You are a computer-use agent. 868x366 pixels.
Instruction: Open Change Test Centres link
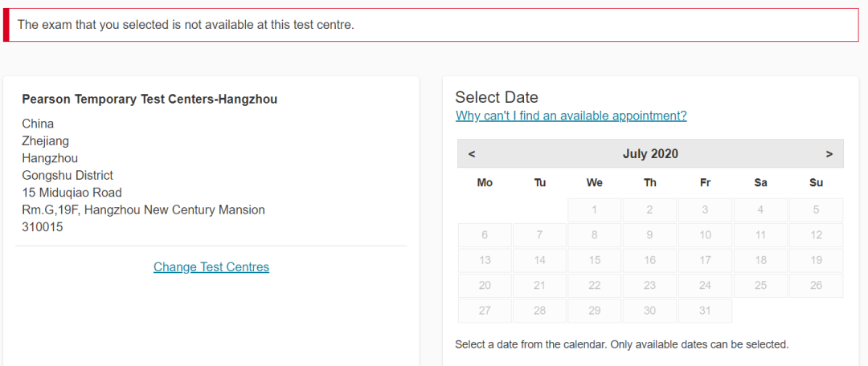(x=211, y=267)
